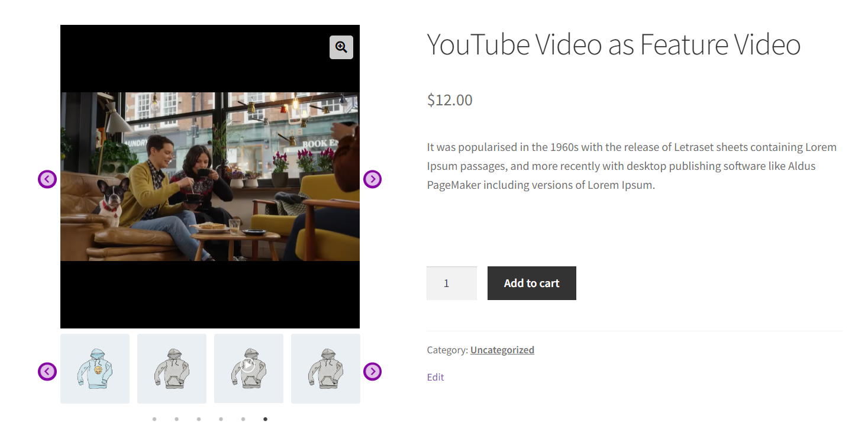Viewport: 868px width, 435px height.
Task: Select the third gallery pagination dot
Action: [199, 418]
